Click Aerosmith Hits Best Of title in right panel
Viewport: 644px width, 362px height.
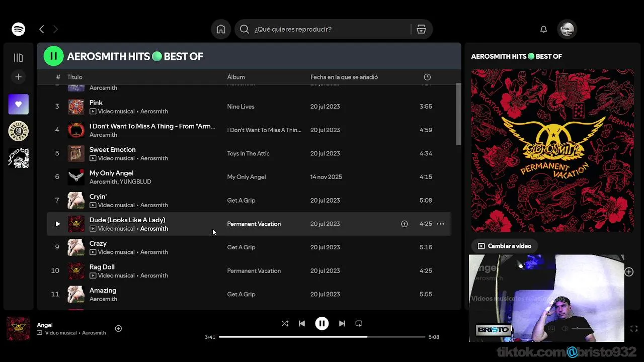click(516, 56)
